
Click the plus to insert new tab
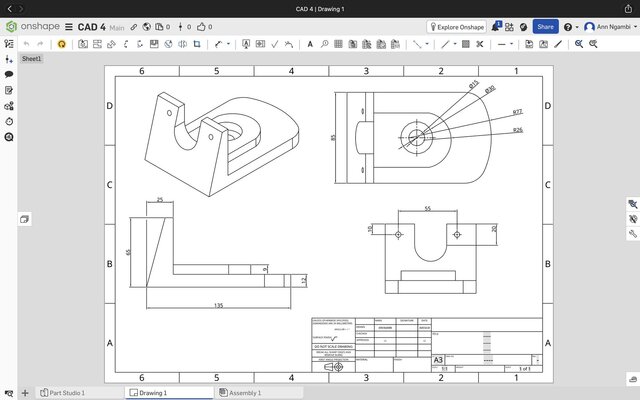click(x=25, y=393)
